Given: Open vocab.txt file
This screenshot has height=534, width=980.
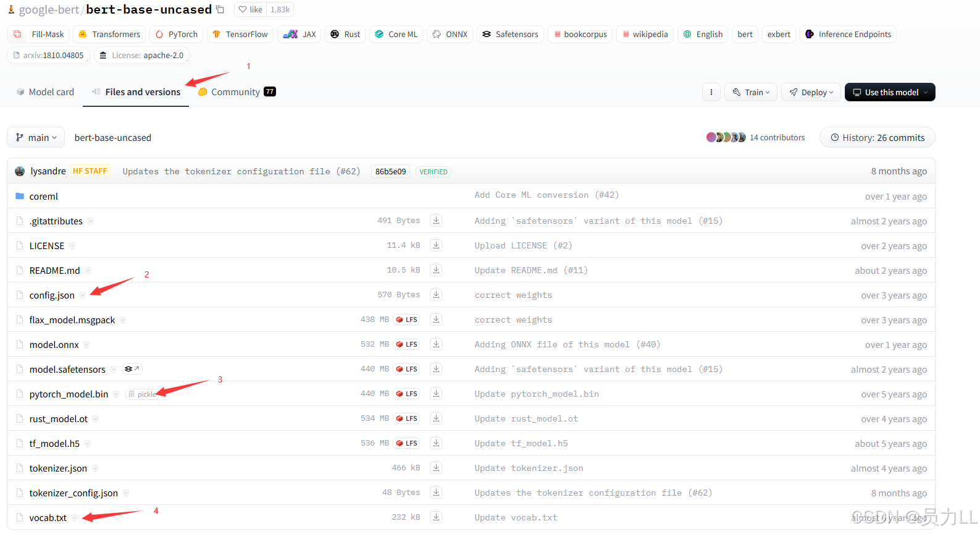Looking at the screenshot, I should 48,517.
